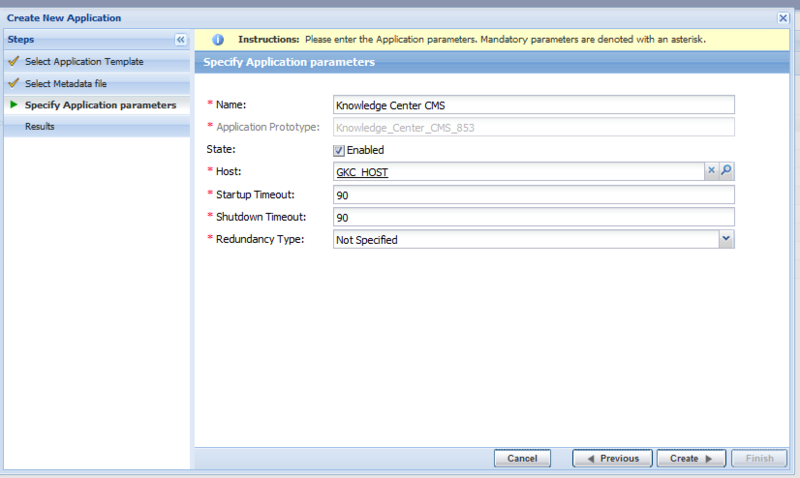This screenshot has height=478, width=800.
Task: Click the Instructions label text
Action: (x=268, y=39)
